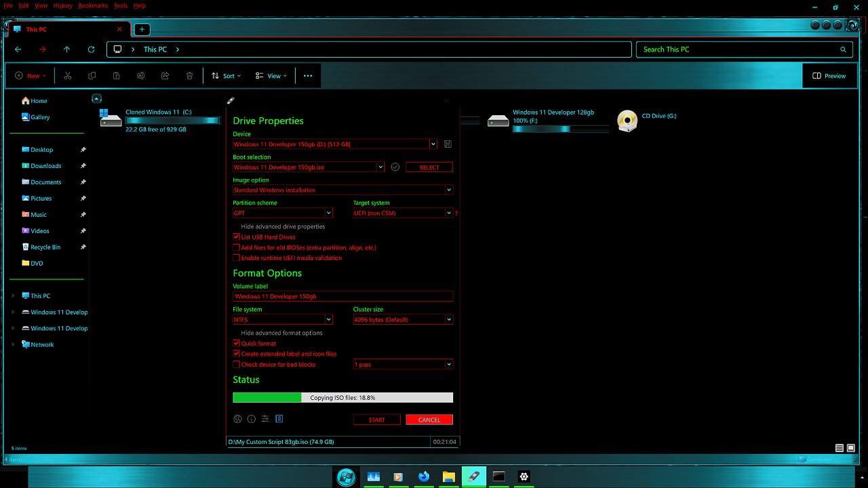Click the forward arrow in File Explorer
Image resolution: width=868 pixels, height=488 pixels.
pos(43,49)
